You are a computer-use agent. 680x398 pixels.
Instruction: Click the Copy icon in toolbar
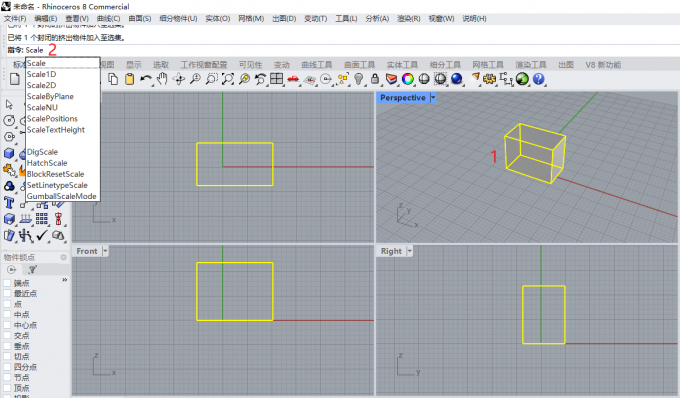click(x=113, y=79)
